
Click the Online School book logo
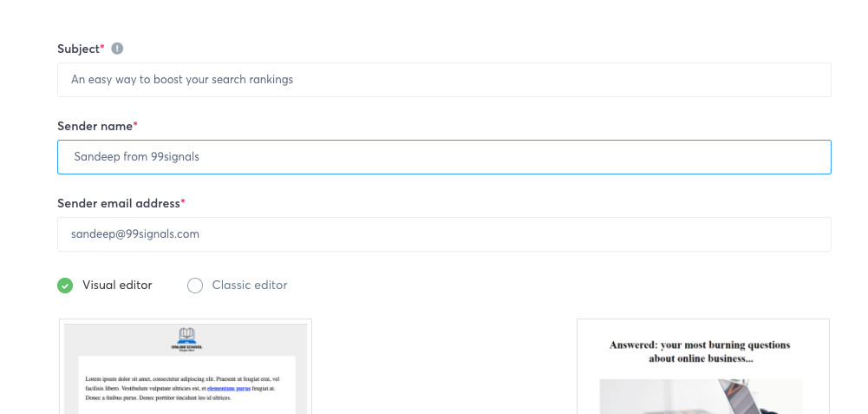[x=186, y=334]
